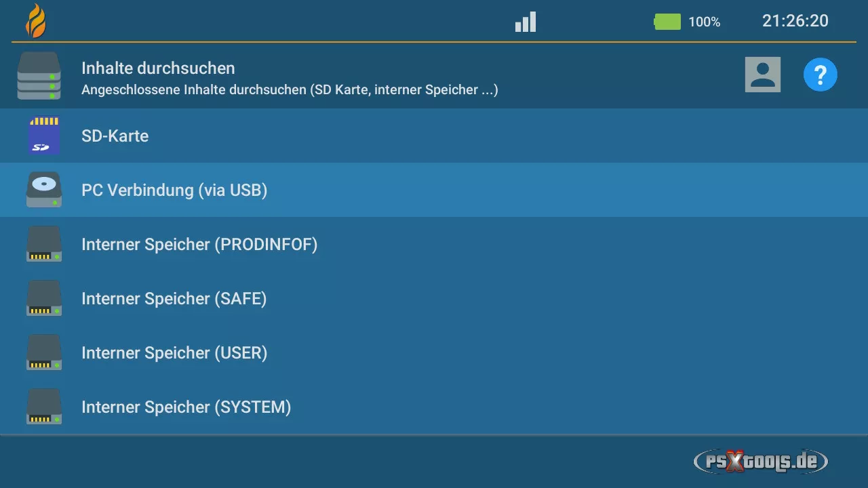
Task: Click the SAFE storage drive icon
Action: [x=44, y=298]
